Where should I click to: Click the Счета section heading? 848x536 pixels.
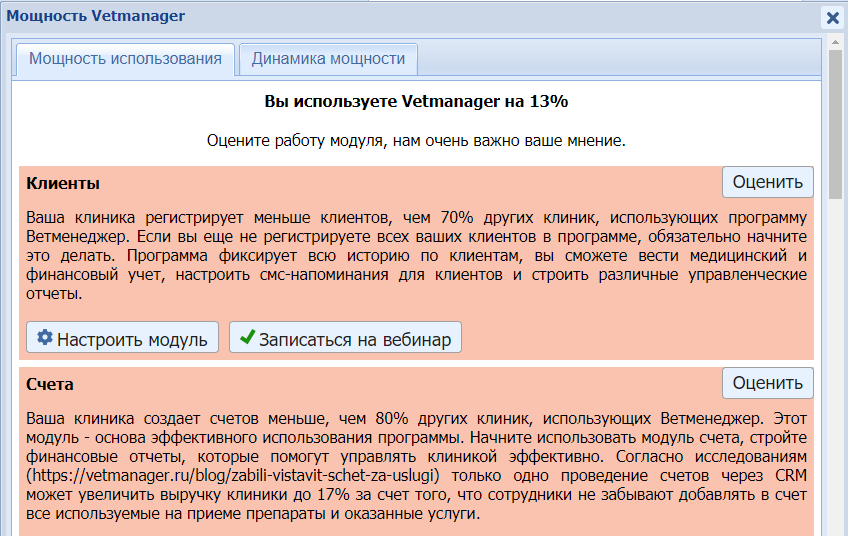click(50, 385)
